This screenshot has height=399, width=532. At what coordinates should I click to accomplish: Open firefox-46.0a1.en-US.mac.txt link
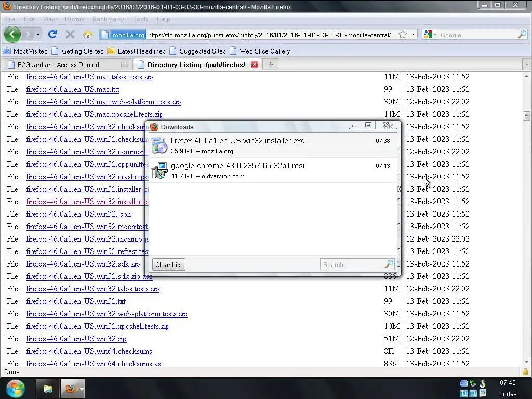(73, 89)
